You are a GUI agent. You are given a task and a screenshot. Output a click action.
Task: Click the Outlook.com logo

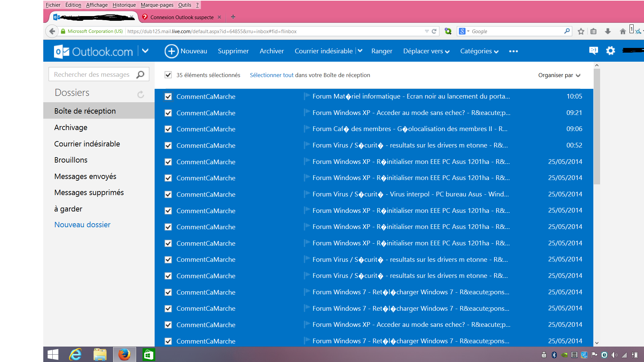click(x=93, y=51)
